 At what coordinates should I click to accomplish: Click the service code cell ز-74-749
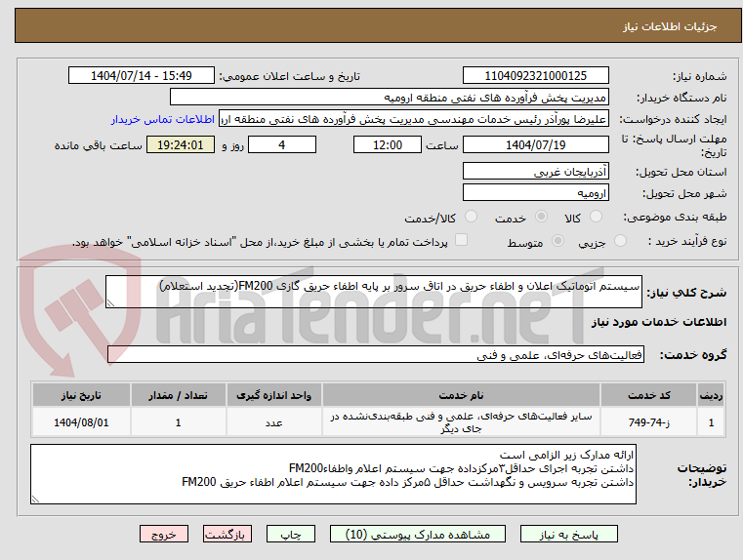coord(648,421)
